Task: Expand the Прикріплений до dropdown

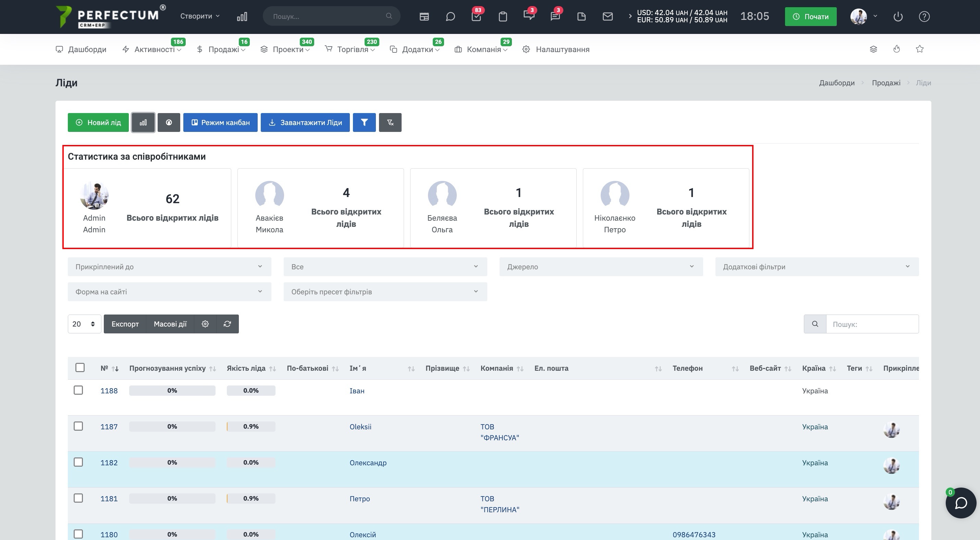Action: (x=169, y=267)
